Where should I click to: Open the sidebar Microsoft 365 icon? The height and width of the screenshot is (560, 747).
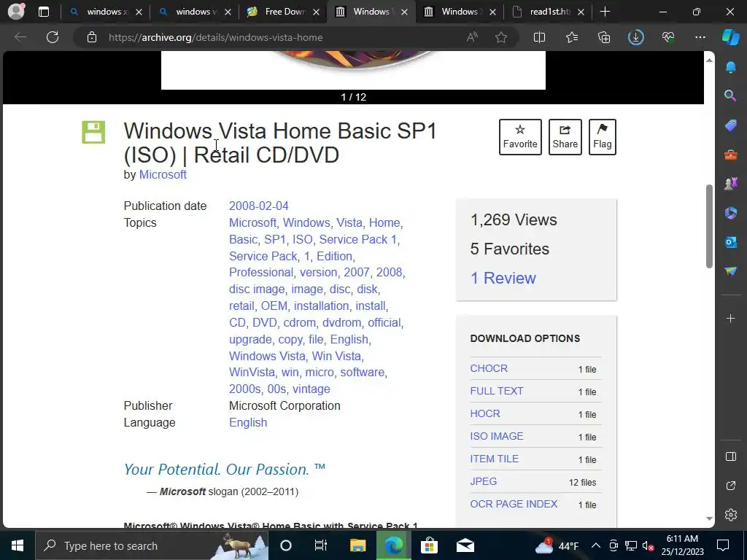pyautogui.click(x=731, y=213)
